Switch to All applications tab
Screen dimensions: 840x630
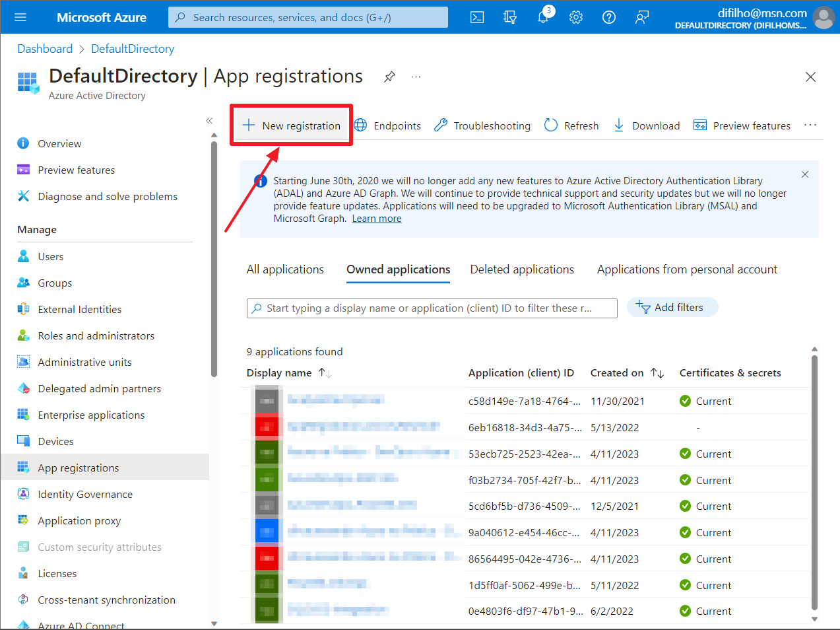click(285, 269)
